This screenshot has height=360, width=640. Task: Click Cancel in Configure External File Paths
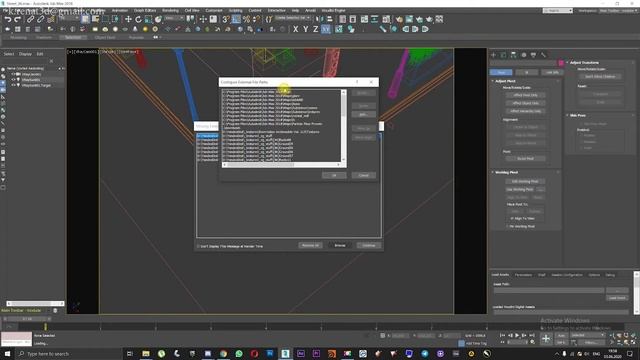[x=363, y=176]
